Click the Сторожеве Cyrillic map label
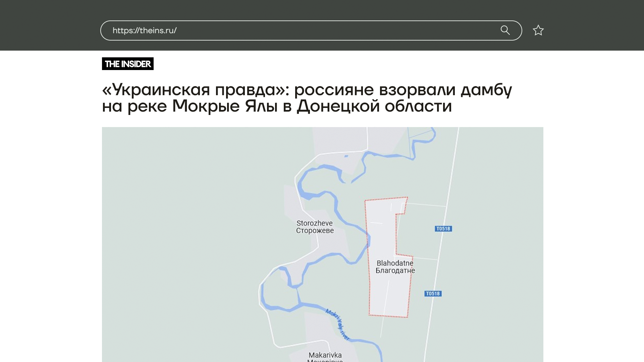Image resolution: width=644 pixels, height=362 pixels. 315,231
